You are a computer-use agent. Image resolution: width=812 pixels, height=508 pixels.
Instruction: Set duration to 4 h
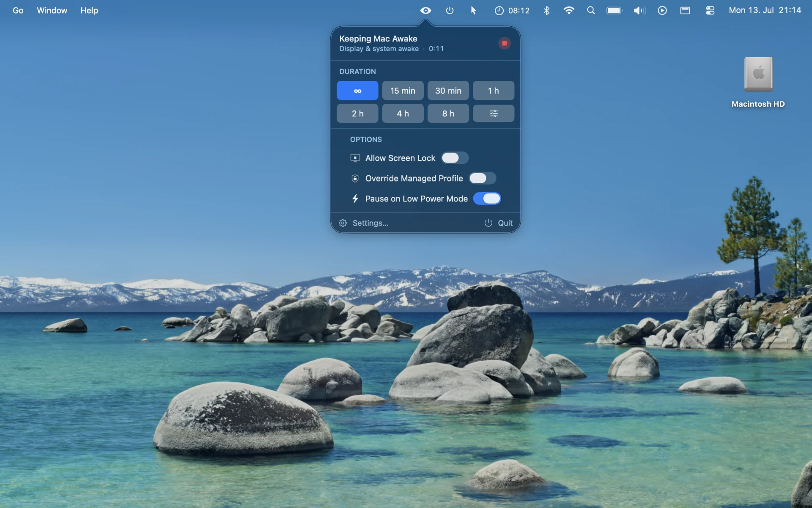pyautogui.click(x=403, y=113)
